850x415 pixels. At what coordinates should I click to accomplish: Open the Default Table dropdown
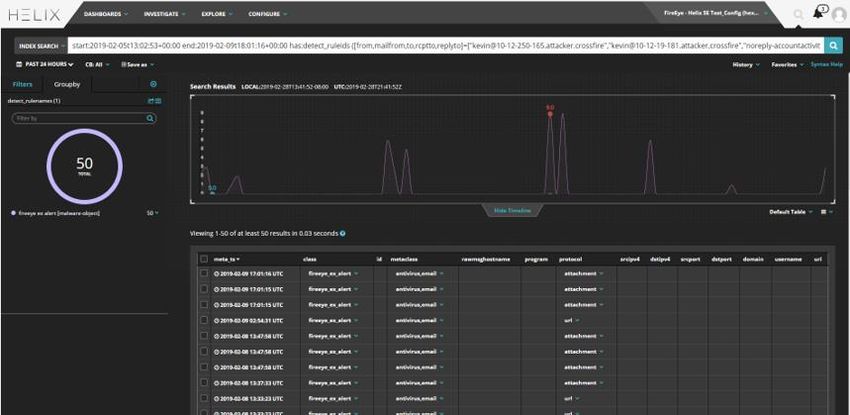point(790,212)
